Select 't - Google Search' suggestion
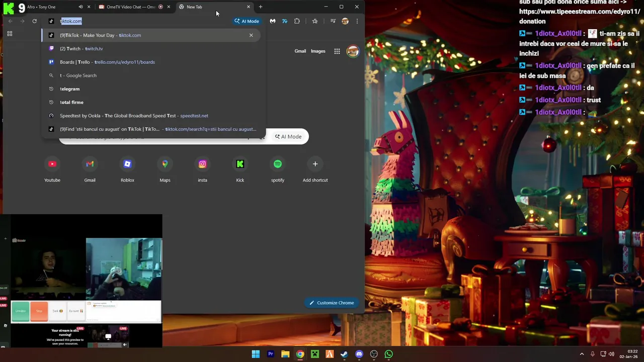 coord(151,75)
